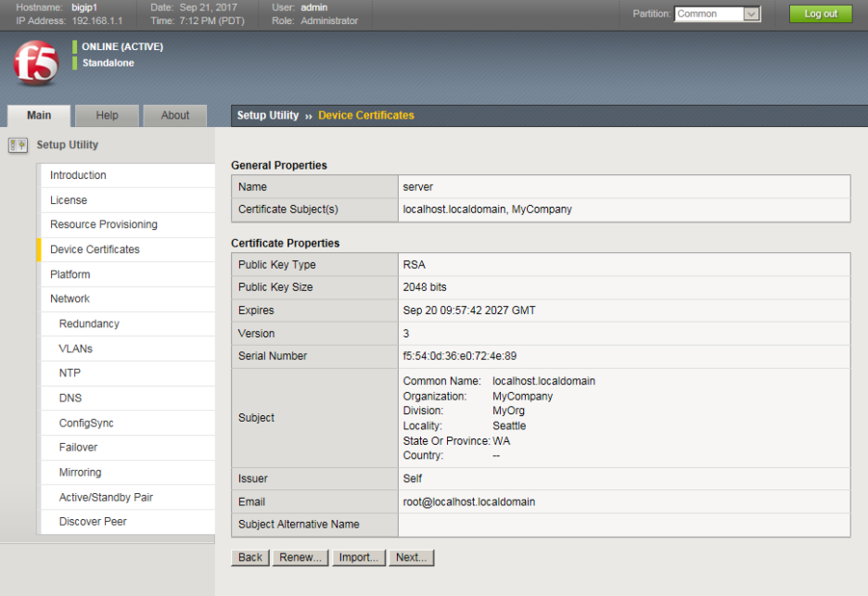Click the Back button
868x596 pixels.
click(250, 558)
